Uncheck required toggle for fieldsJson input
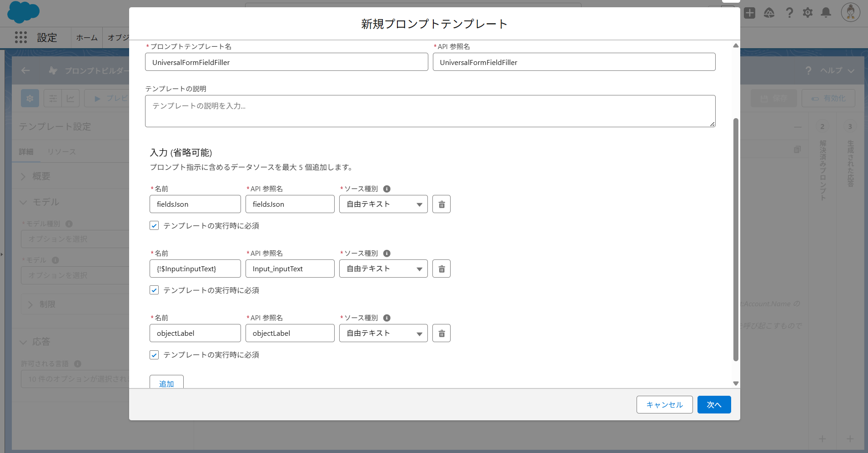Screen dimensions: 868x453 [x=154, y=225]
